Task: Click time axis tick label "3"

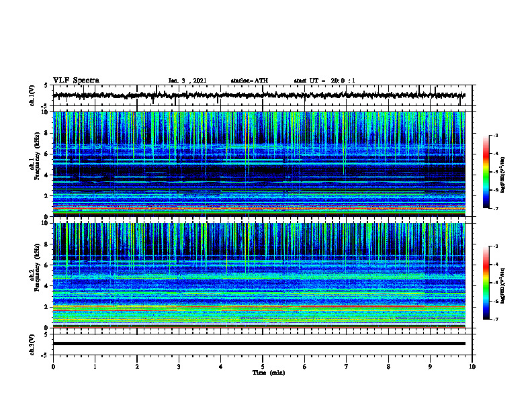Action: click(179, 367)
